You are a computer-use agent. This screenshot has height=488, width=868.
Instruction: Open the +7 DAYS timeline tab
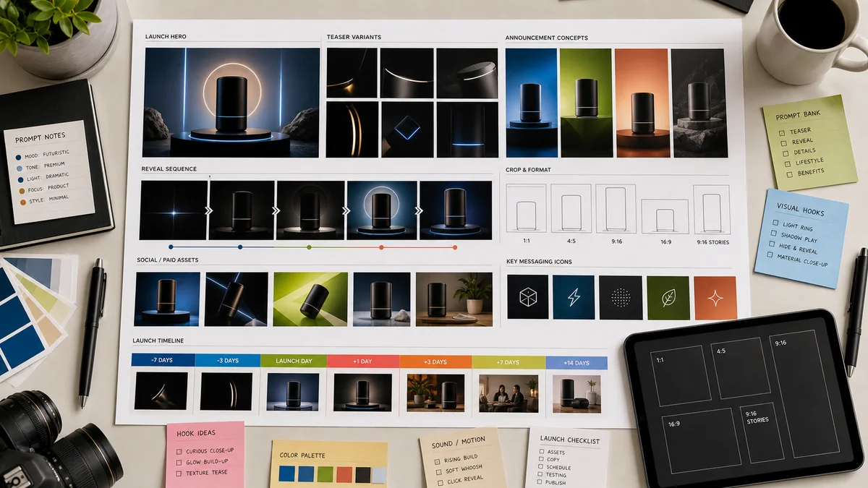(507, 361)
